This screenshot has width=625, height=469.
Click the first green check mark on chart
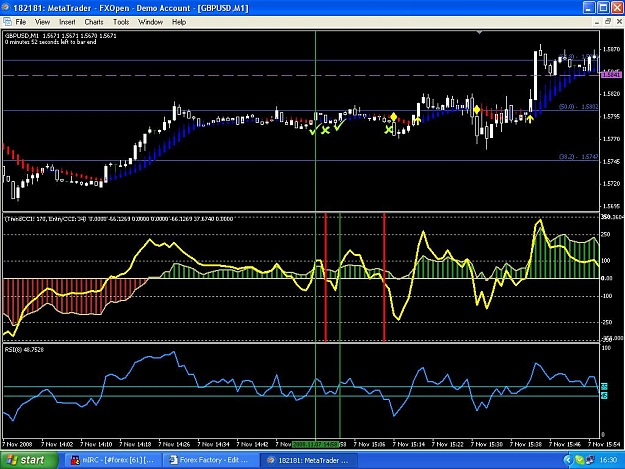pyautogui.click(x=314, y=129)
